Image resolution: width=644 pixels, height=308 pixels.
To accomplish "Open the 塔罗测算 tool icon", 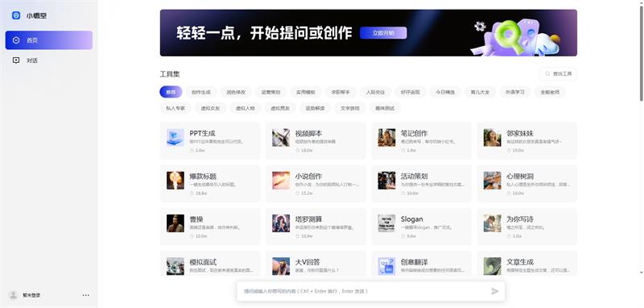I will [281, 223].
